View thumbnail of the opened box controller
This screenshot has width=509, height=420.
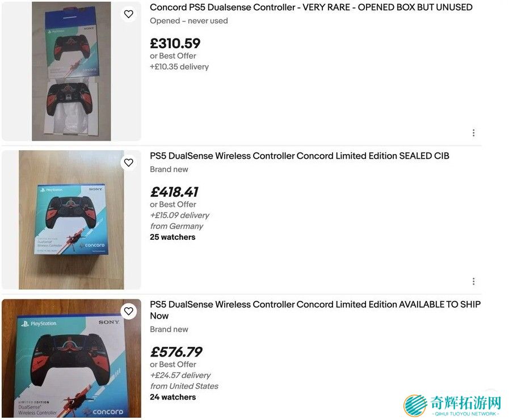click(x=71, y=71)
